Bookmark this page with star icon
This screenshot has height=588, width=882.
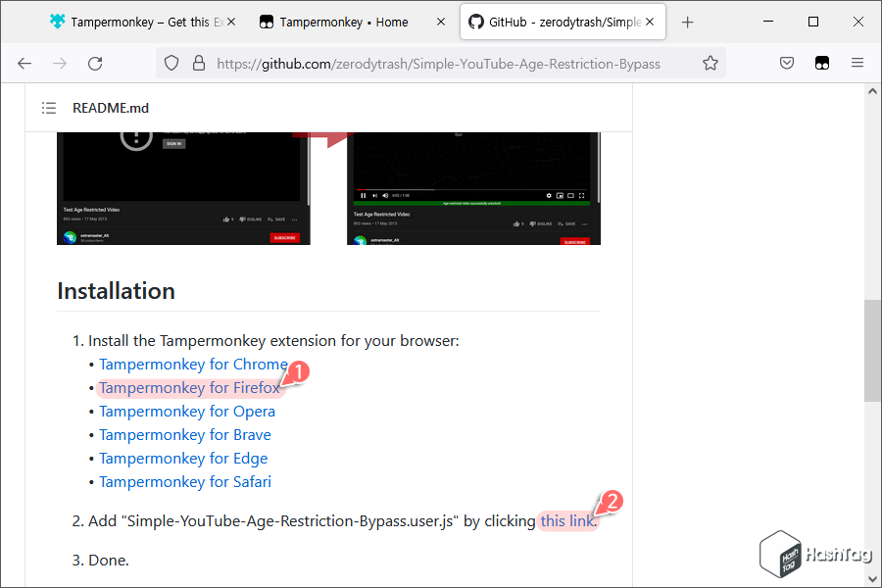point(710,63)
